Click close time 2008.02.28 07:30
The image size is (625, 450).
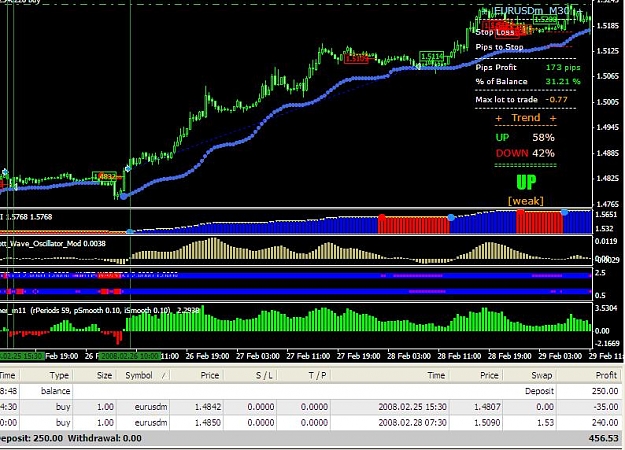pyautogui.click(x=413, y=422)
